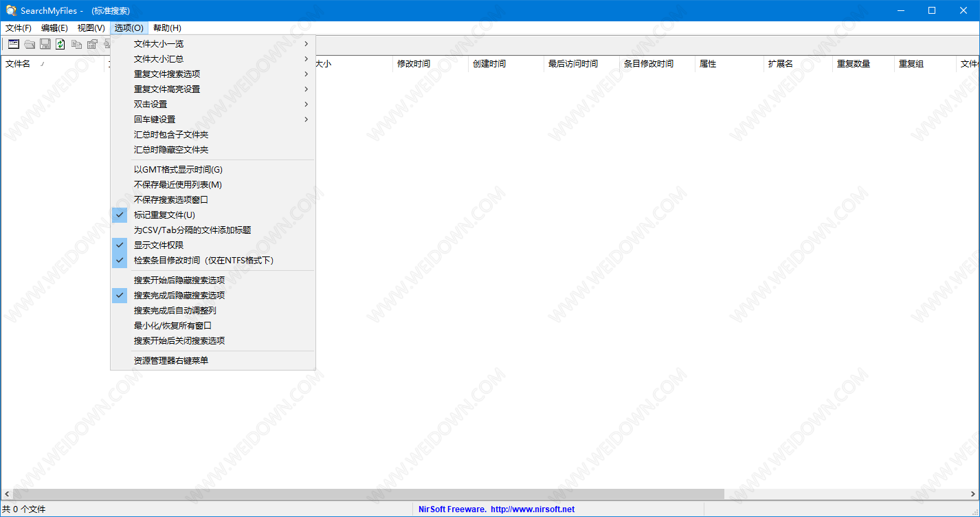The height and width of the screenshot is (517, 980).
Task: Sort by 大小 column header
Action: coord(354,64)
